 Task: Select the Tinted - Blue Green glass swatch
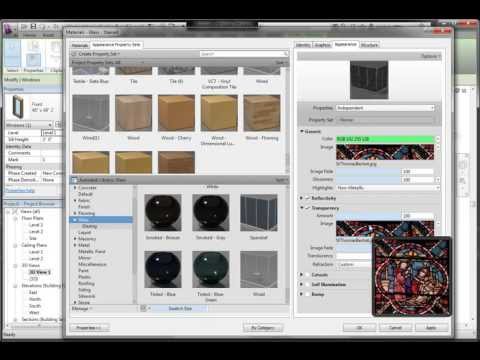coord(211,269)
